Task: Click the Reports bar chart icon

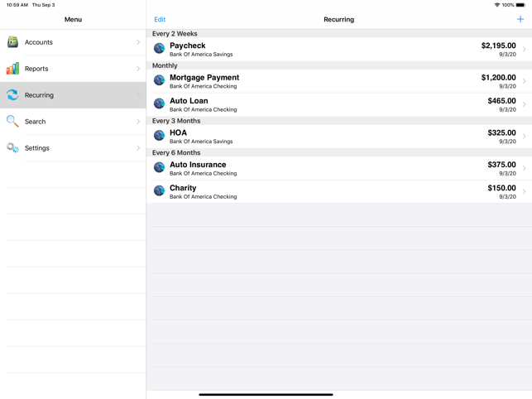Action: coord(13,68)
